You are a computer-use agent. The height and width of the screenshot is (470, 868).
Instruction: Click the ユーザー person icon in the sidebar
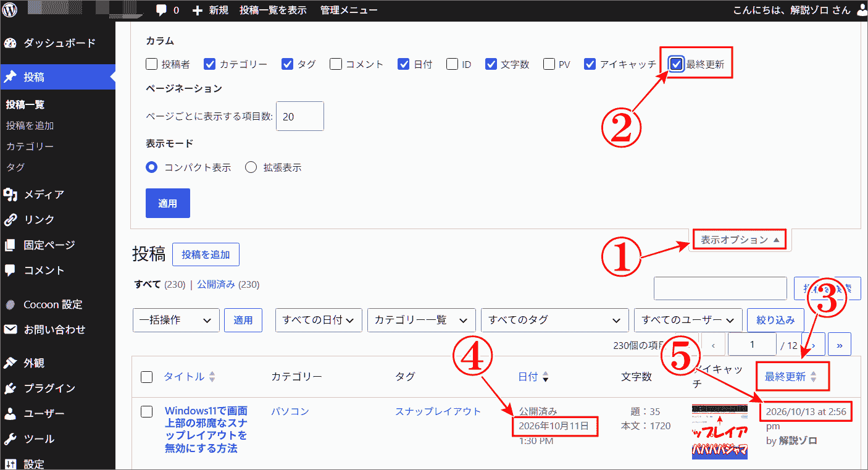coord(10,414)
